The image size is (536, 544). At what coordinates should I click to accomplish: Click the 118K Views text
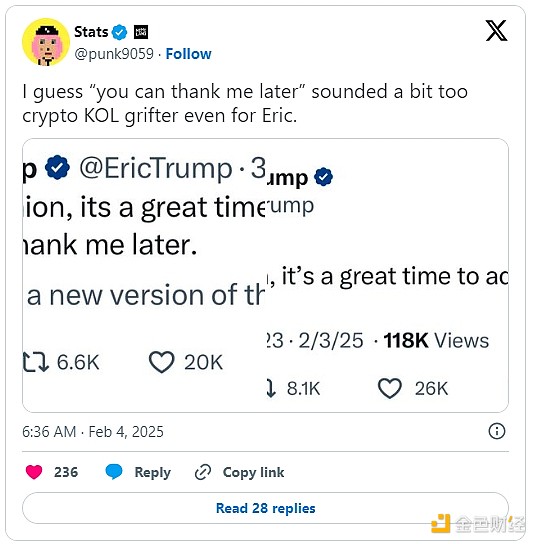pyautogui.click(x=436, y=340)
